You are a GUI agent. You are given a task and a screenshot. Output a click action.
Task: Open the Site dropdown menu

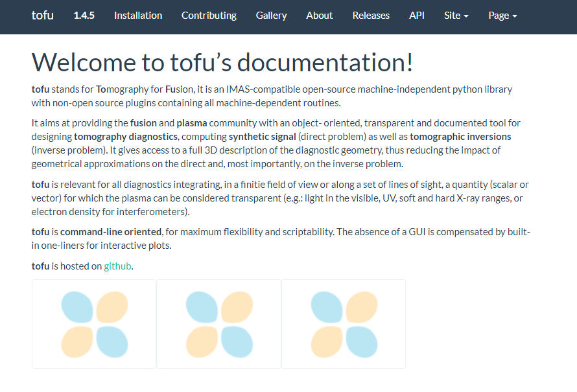pos(456,16)
